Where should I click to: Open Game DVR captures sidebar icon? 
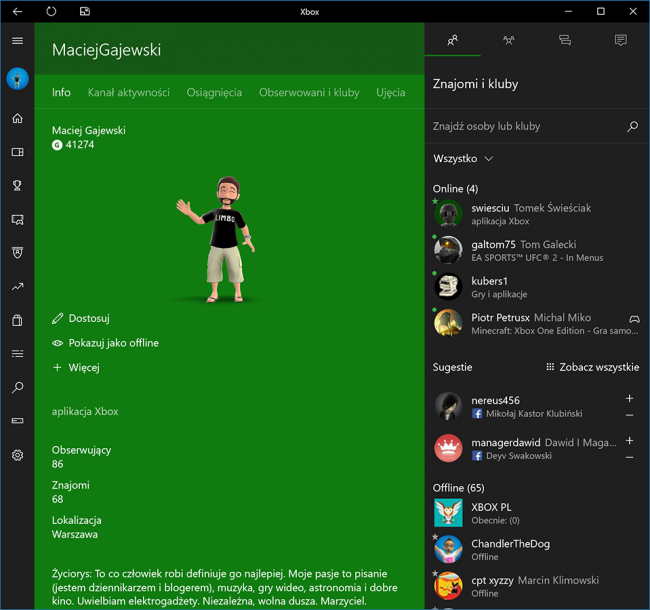click(x=17, y=219)
